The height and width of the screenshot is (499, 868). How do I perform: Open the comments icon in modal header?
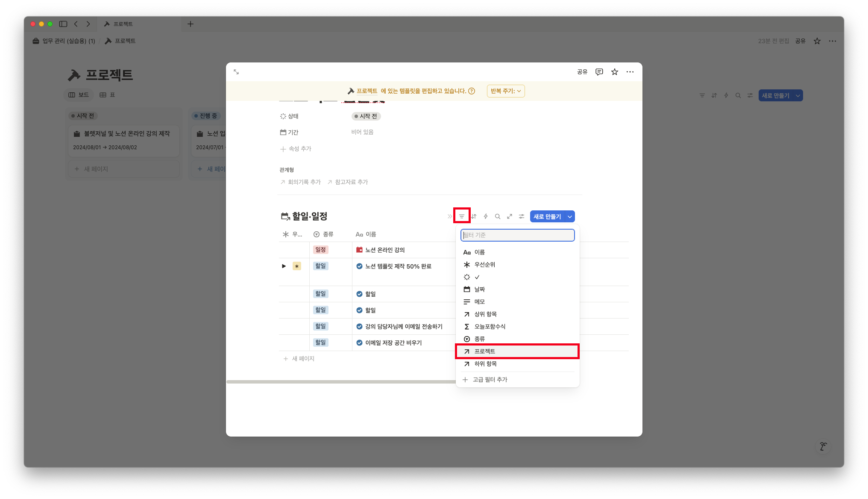point(599,72)
